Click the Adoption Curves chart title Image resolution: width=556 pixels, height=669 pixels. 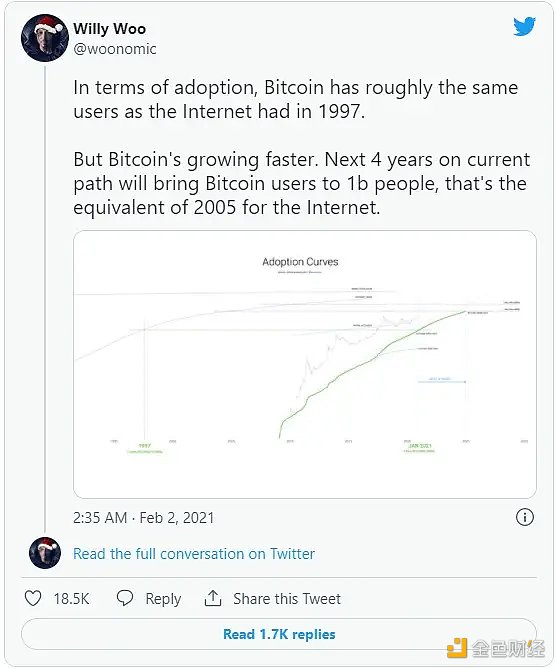[300, 262]
